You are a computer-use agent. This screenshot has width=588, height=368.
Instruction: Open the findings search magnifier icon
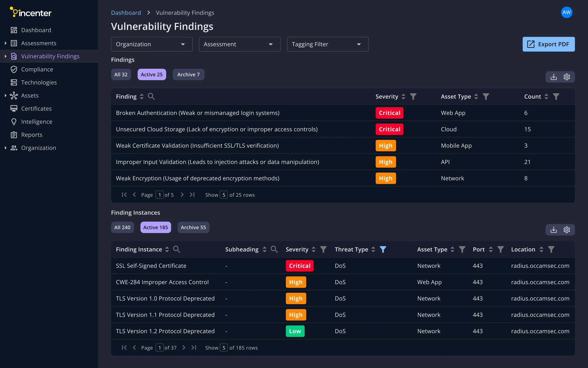(x=151, y=96)
